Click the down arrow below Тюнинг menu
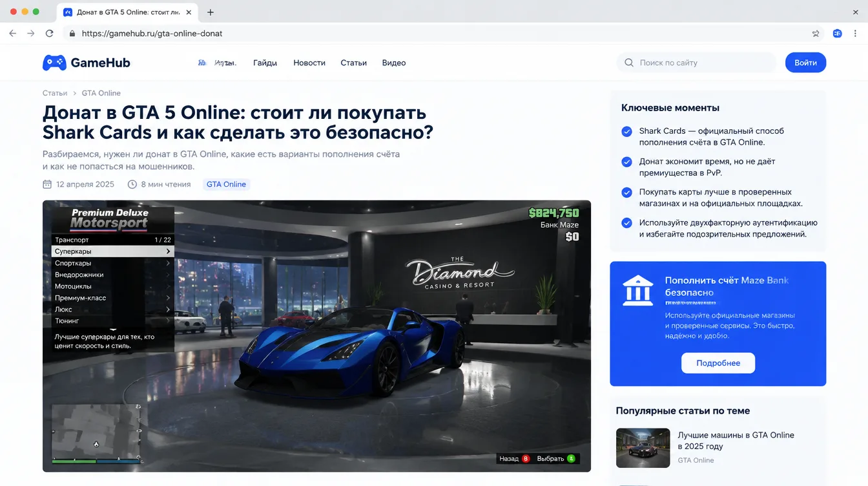The width and height of the screenshot is (868, 486). point(113,329)
